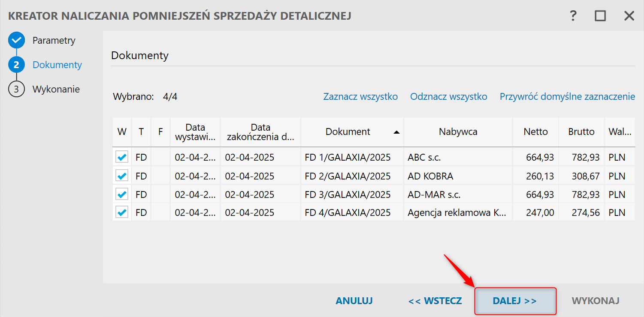
Task: Click the Odznacz wszystko link
Action: (x=449, y=96)
